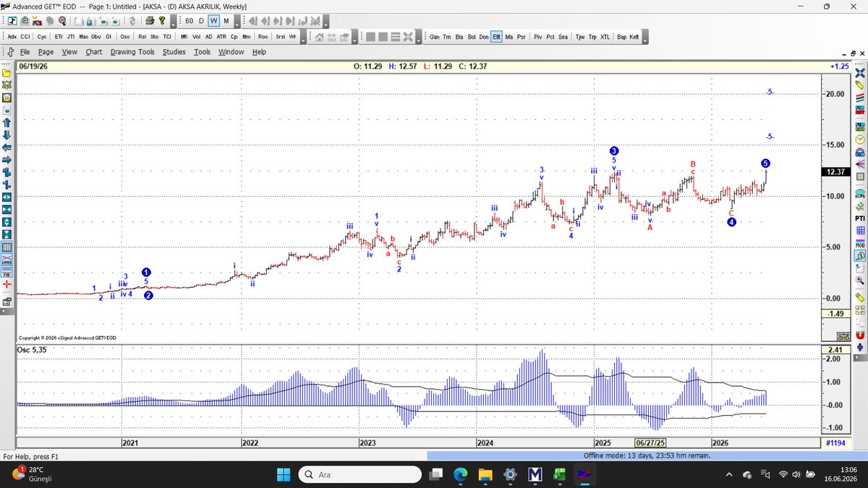
Task: Click the XTL study button
Action: click(605, 36)
